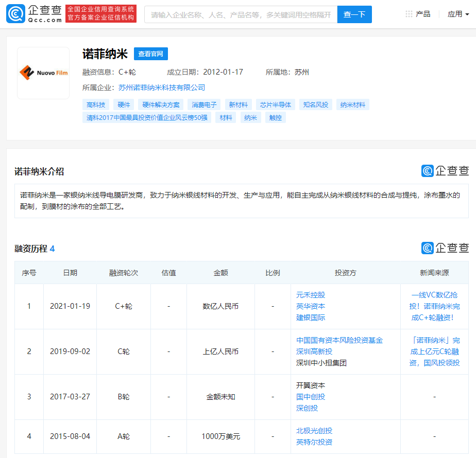This screenshot has height=458, width=476.
Task: Open news article about C+轮融资
Action: [434, 306]
